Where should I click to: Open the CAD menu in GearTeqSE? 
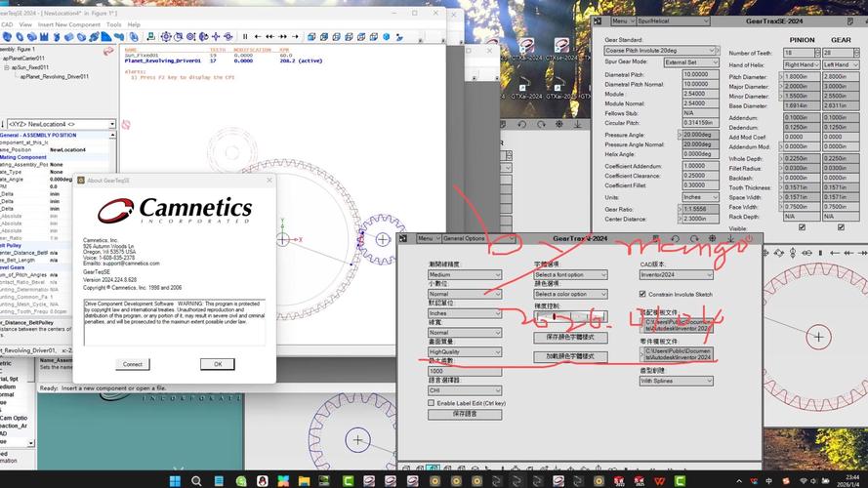point(7,25)
